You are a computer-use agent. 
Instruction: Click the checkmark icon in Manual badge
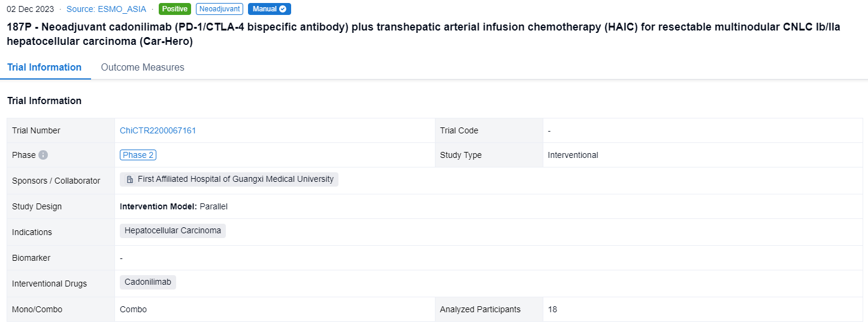tap(283, 9)
